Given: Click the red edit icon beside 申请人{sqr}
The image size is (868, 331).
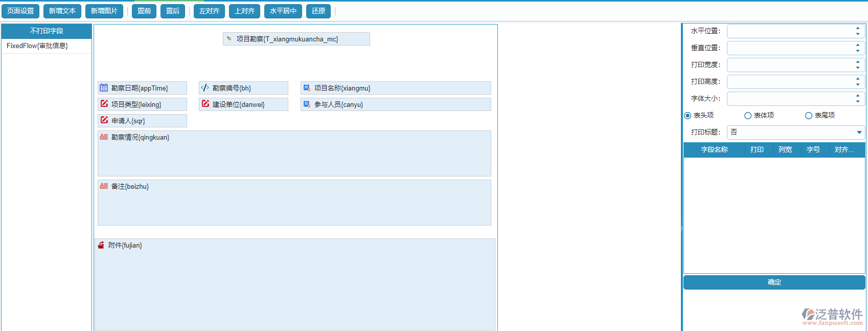Looking at the screenshot, I should pyautogui.click(x=104, y=120).
